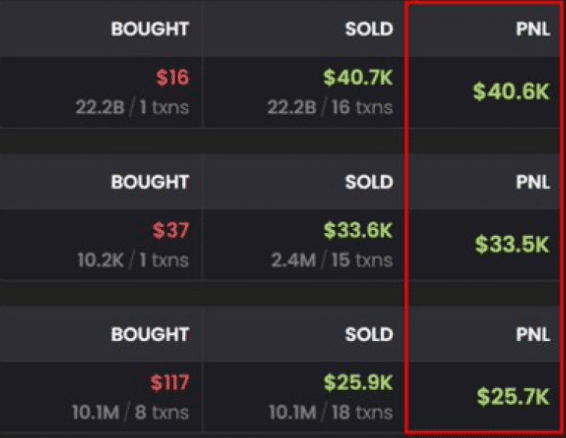Click the third SOLD column header
Viewport: 566px width, 438px height.
(369, 334)
